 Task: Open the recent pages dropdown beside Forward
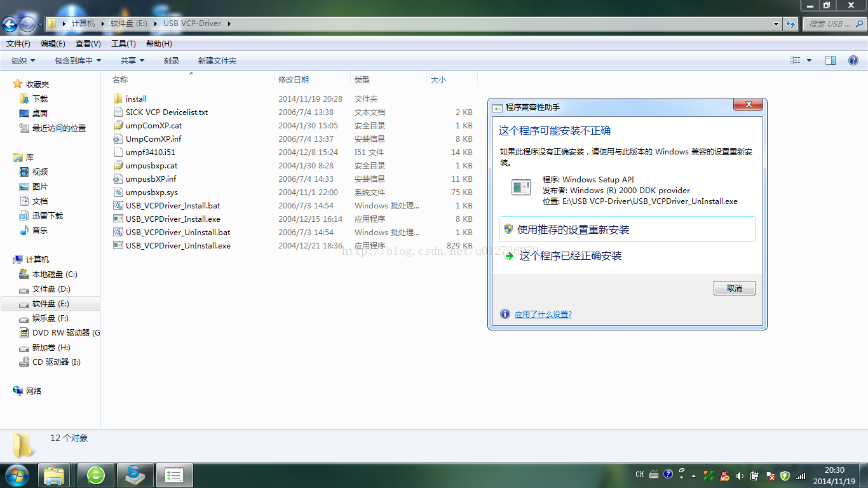40,24
